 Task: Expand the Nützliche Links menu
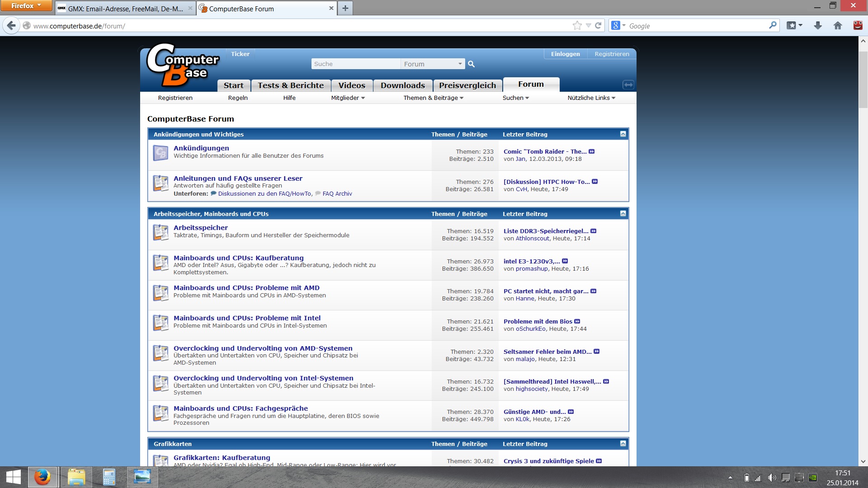tap(591, 98)
